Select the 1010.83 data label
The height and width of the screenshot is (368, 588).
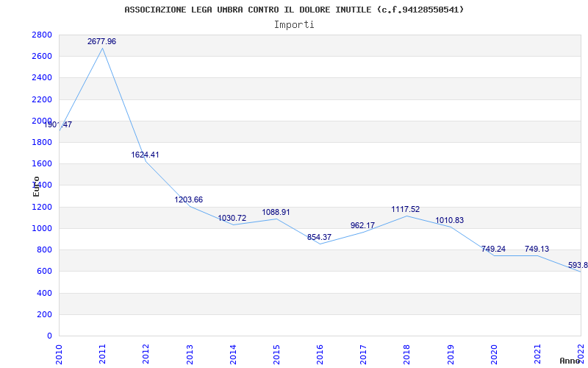click(450, 221)
